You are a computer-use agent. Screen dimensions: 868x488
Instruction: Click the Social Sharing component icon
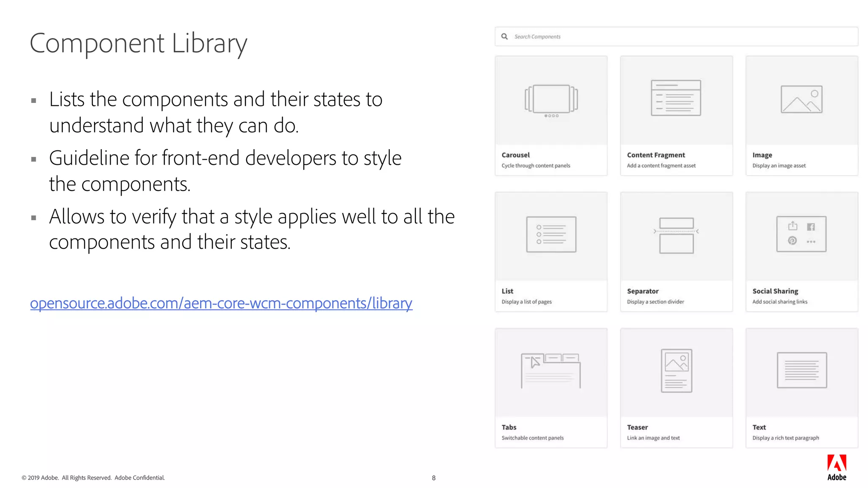pos(801,234)
